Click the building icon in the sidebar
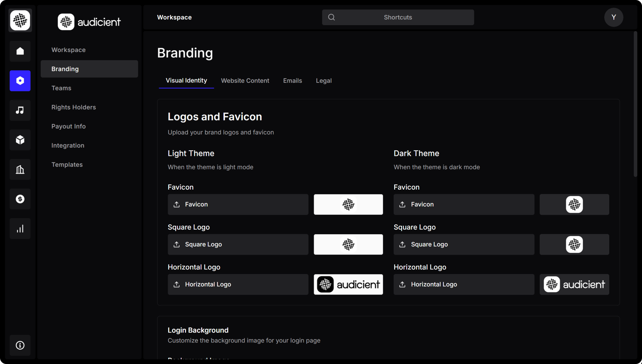The height and width of the screenshot is (364, 642). [20, 169]
